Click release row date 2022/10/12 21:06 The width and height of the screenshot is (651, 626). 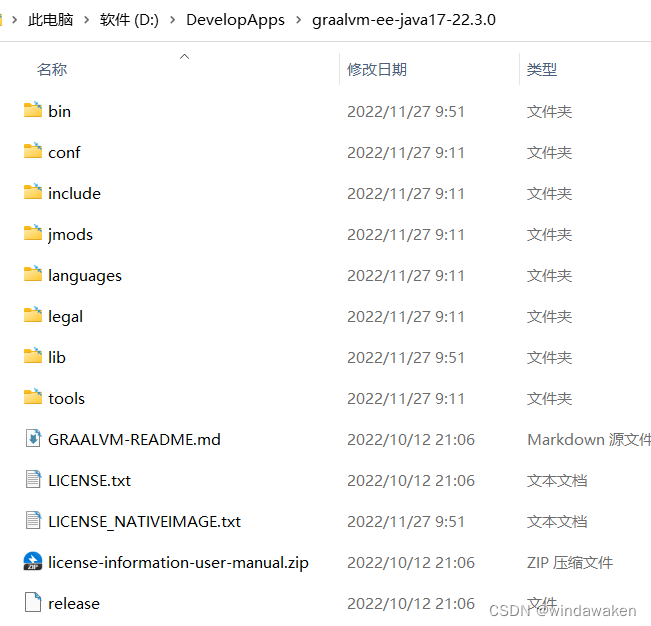tap(411, 604)
